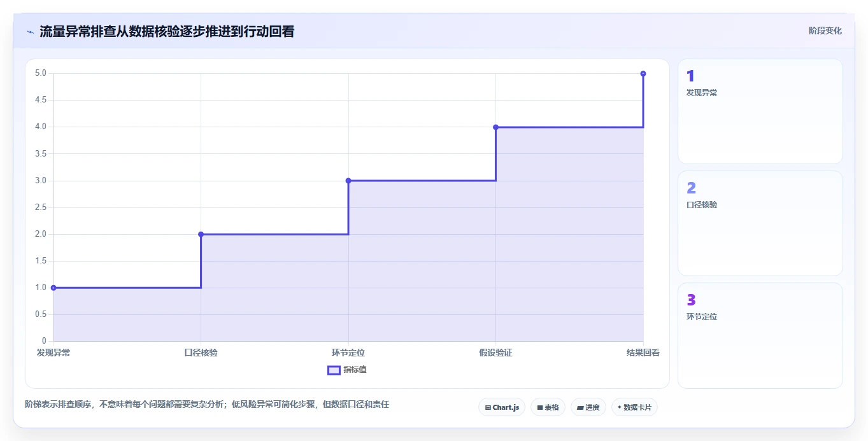
Task: Open the 发现异常 step card numbered 1
Action: [x=760, y=111]
